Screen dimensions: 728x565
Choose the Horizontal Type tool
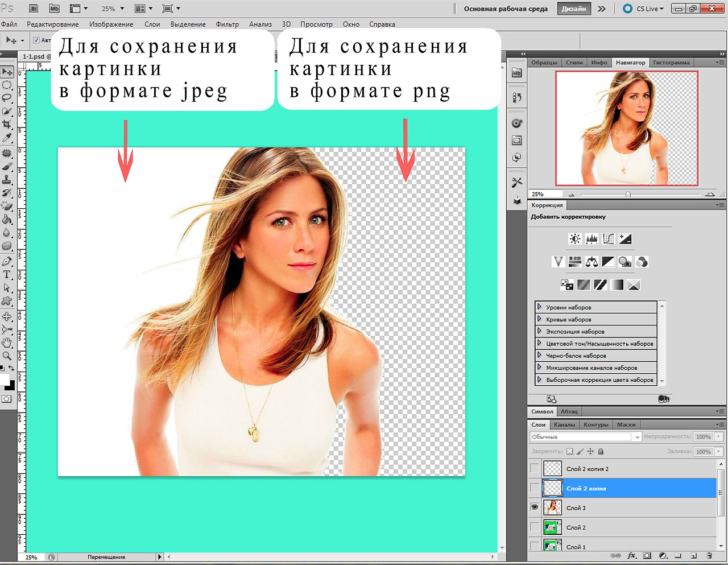coord(7,274)
